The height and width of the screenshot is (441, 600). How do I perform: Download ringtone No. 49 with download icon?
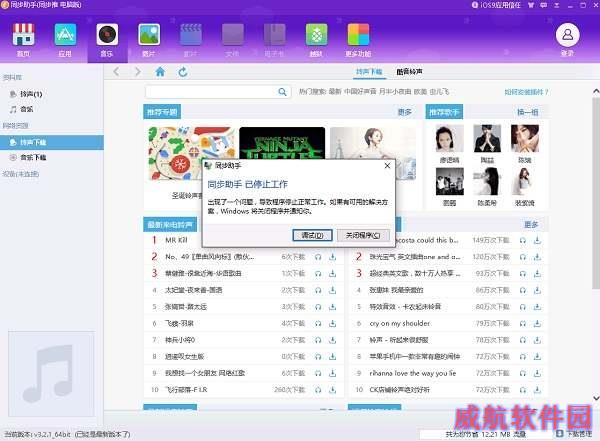point(333,257)
